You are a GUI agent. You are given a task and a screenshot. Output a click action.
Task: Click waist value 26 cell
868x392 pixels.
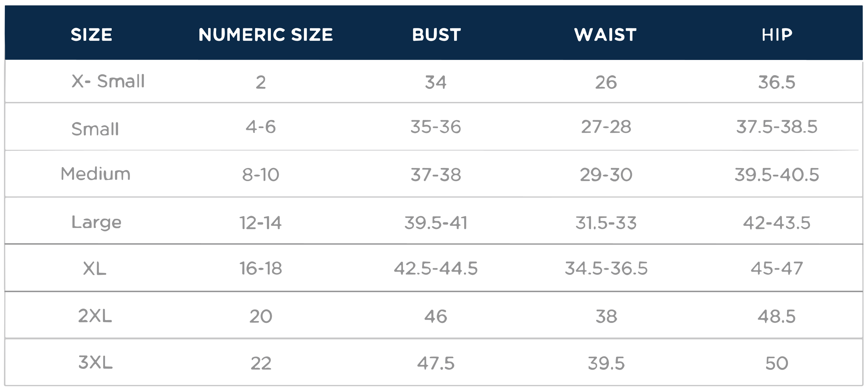coord(606,82)
